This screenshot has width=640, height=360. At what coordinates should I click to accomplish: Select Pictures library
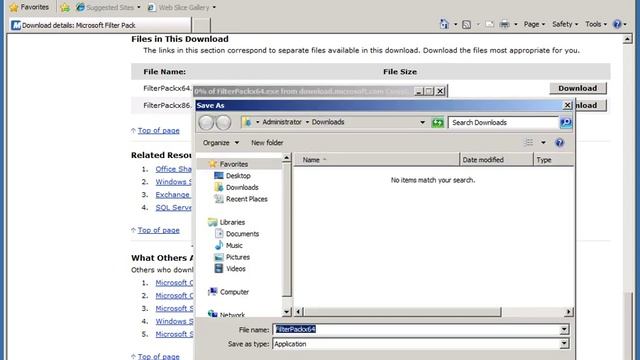[x=232, y=257]
